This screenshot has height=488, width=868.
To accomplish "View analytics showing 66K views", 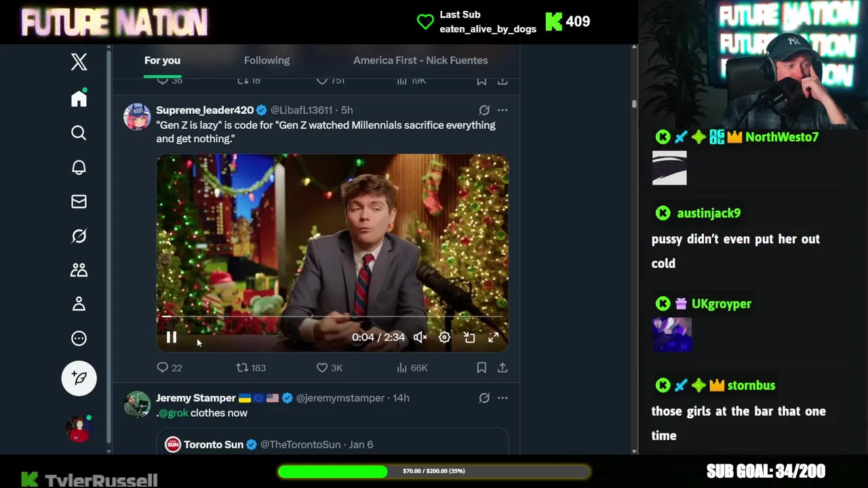I will click(412, 367).
